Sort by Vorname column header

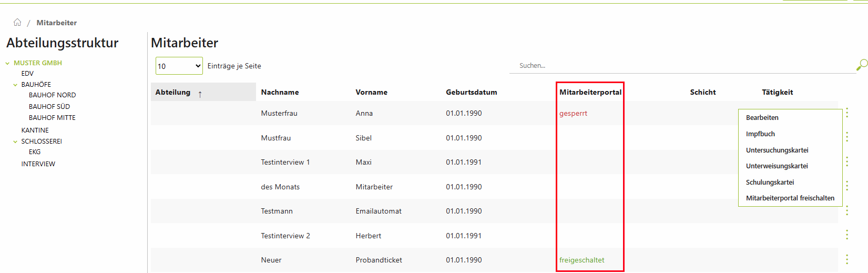371,92
